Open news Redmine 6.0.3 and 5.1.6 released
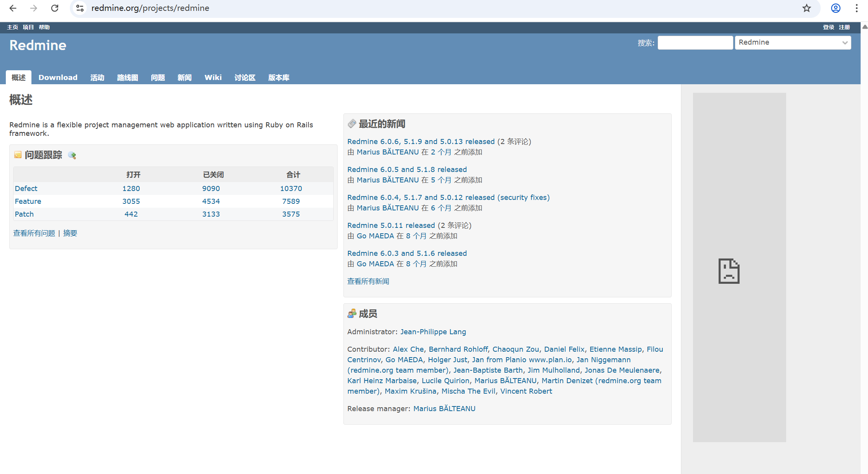868x474 pixels. 407,253
